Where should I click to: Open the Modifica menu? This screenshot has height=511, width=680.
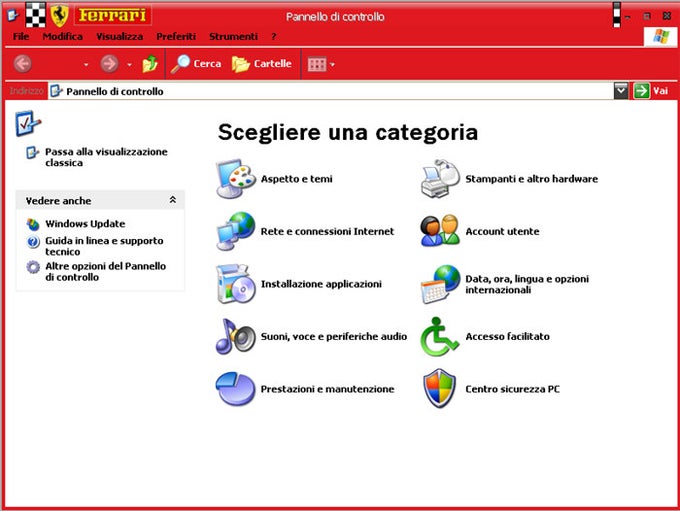(62, 36)
